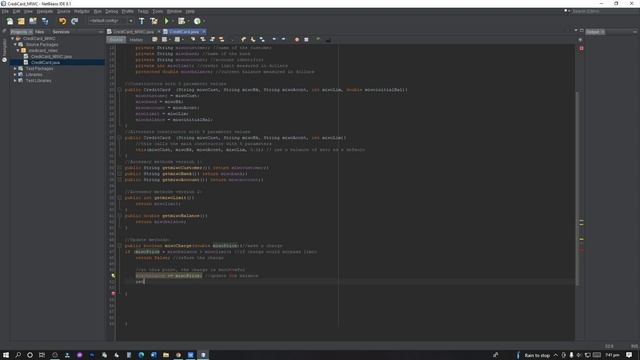Image resolution: width=640 pixels, height=360 pixels.
Task: Open the Edit menu
Action: click(x=16, y=11)
